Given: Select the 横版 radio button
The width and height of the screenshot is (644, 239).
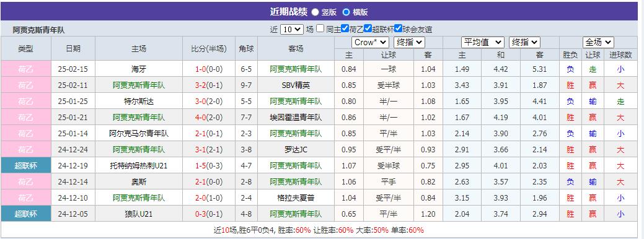Looking at the screenshot, I should pyautogui.click(x=346, y=12).
